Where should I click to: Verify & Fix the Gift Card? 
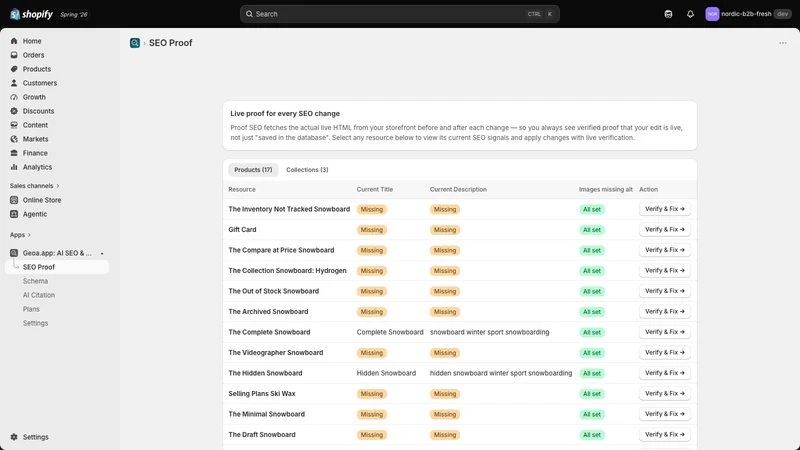[x=665, y=230]
